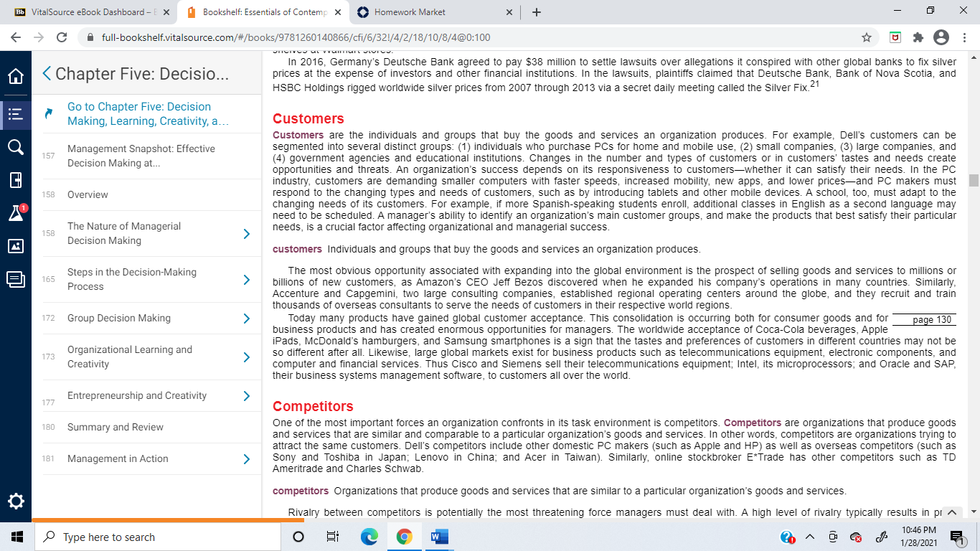Open the Chrome profile avatar
Image resolution: width=980 pixels, height=551 pixels.
click(x=941, y=37)
